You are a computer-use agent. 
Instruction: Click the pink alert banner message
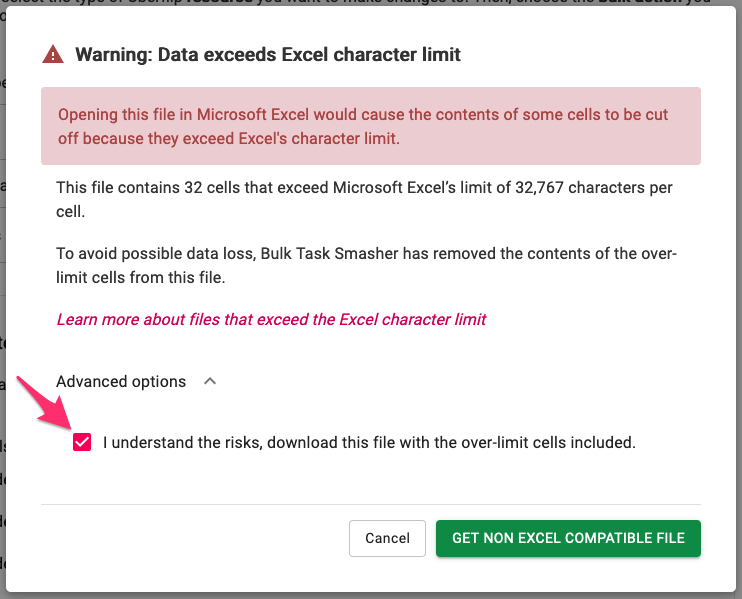click(371, 126)
